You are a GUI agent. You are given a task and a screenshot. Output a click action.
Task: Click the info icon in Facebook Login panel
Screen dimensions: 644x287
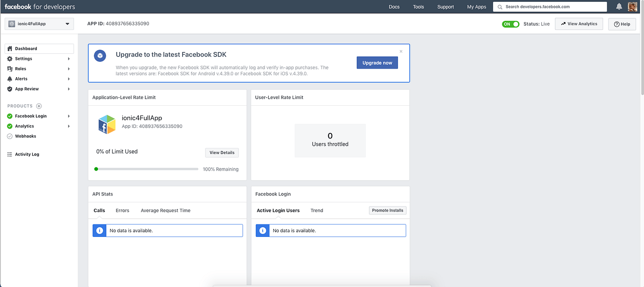click(x=263, y=230)
